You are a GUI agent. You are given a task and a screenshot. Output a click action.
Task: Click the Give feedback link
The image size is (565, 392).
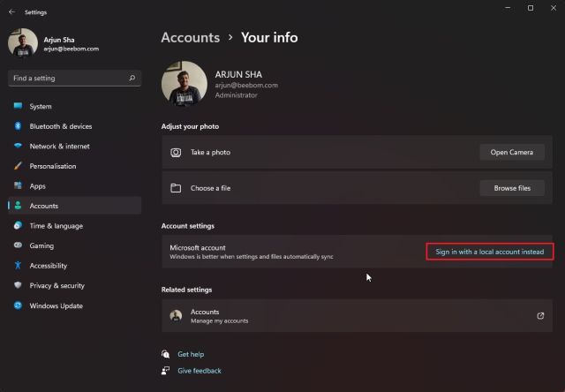click(200, 371)
